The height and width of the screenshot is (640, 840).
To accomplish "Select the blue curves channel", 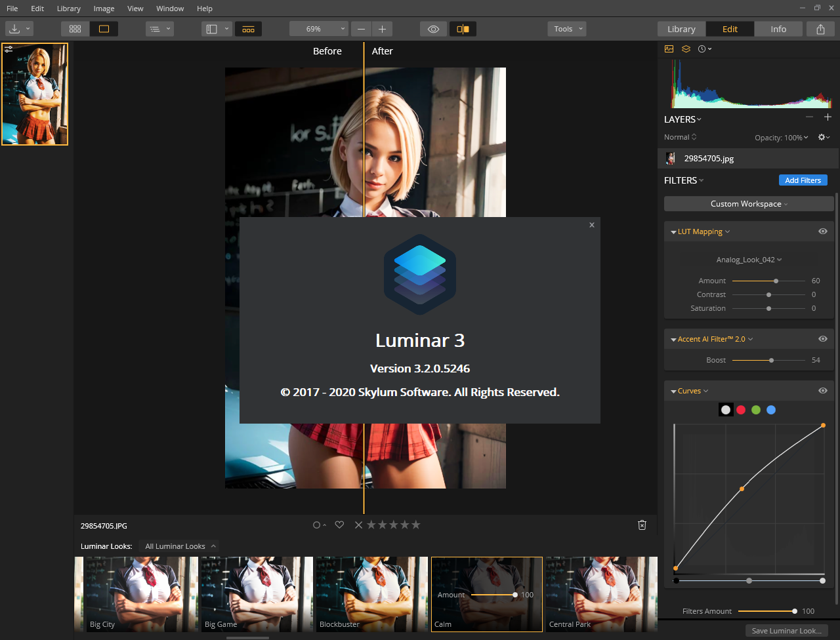I will 771,410.
